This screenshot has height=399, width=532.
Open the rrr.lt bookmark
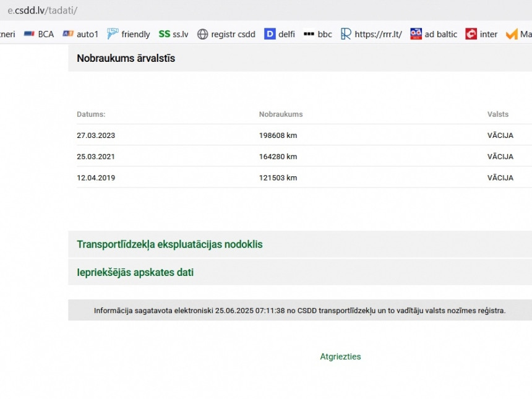pyautogui.click(x=371, y=34)
